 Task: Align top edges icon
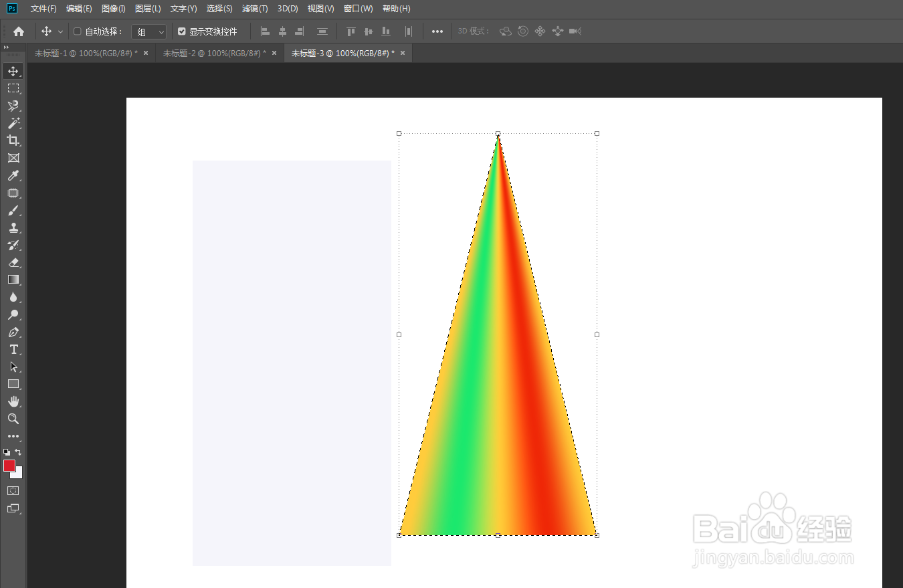351,31
